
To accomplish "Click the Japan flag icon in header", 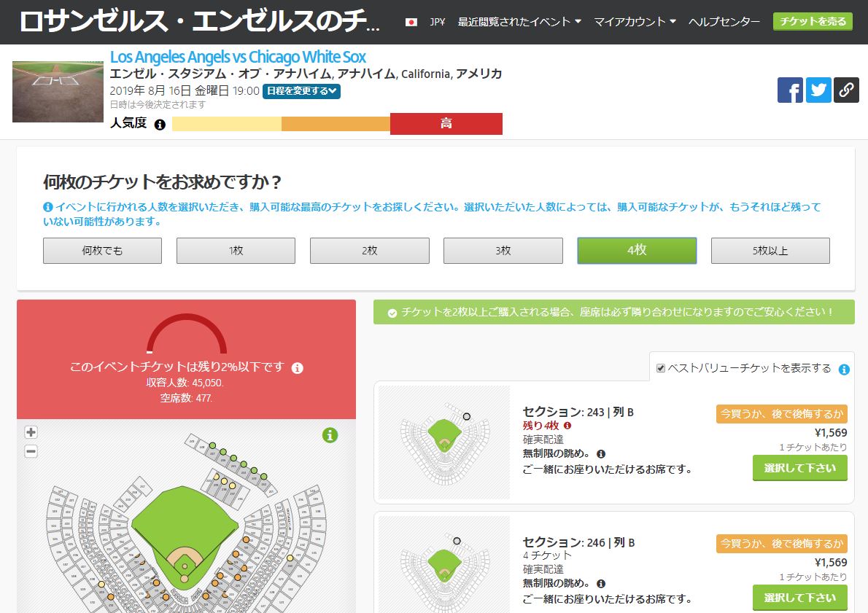I will [x=411, y=22].
